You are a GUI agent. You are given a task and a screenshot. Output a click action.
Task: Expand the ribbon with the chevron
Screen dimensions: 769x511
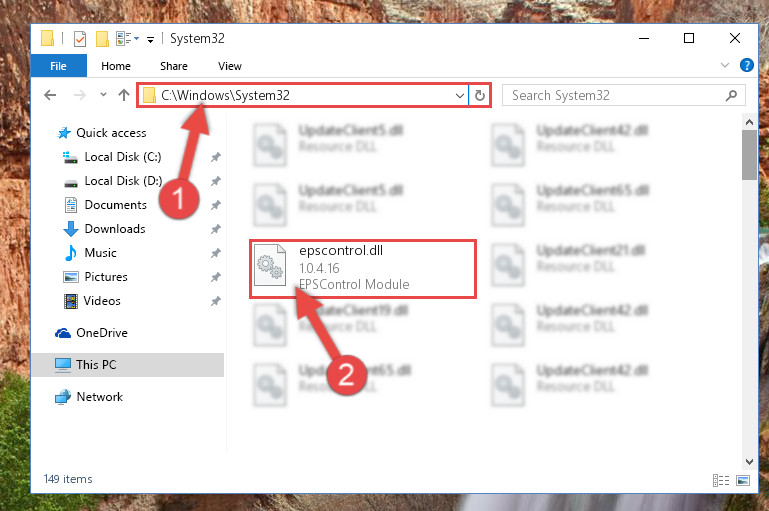pyautogui.click(x=724, y=65)
